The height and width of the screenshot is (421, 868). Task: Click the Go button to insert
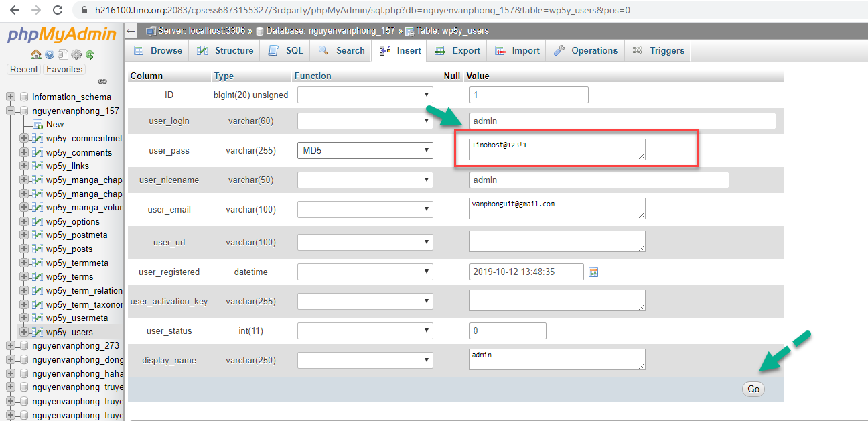click(753, 389)
